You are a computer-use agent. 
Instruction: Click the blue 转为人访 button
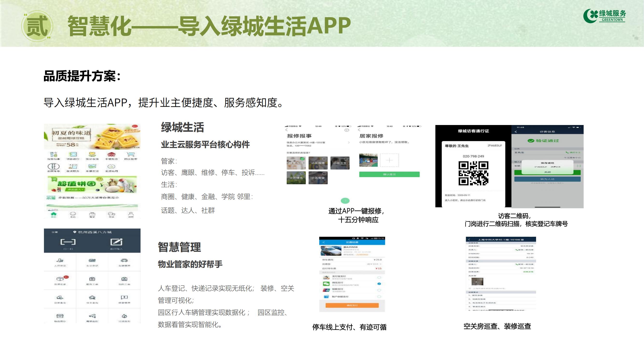pos(547,179)
